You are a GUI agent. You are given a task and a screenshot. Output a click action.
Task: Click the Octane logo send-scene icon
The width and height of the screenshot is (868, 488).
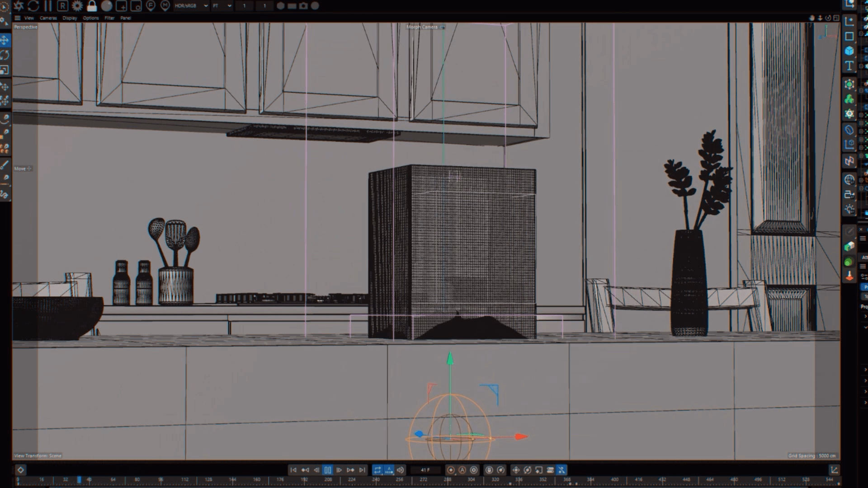[19, 6]
